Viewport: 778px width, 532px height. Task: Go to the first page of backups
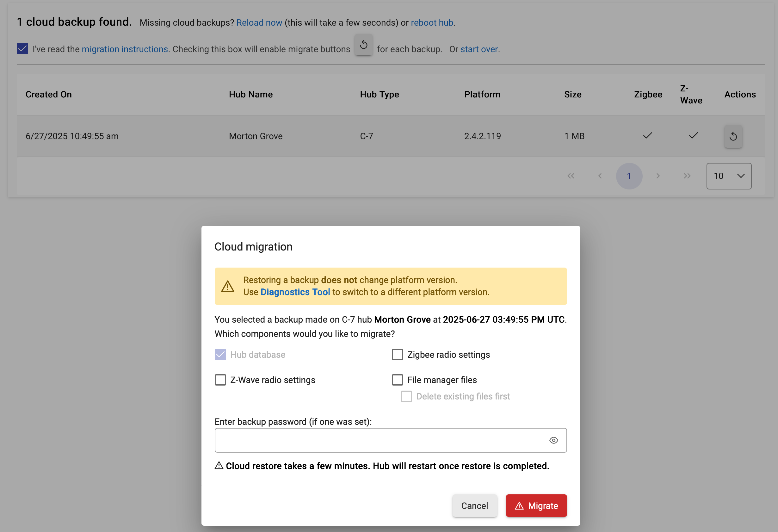pyautogui.click(x=571, y=176)
